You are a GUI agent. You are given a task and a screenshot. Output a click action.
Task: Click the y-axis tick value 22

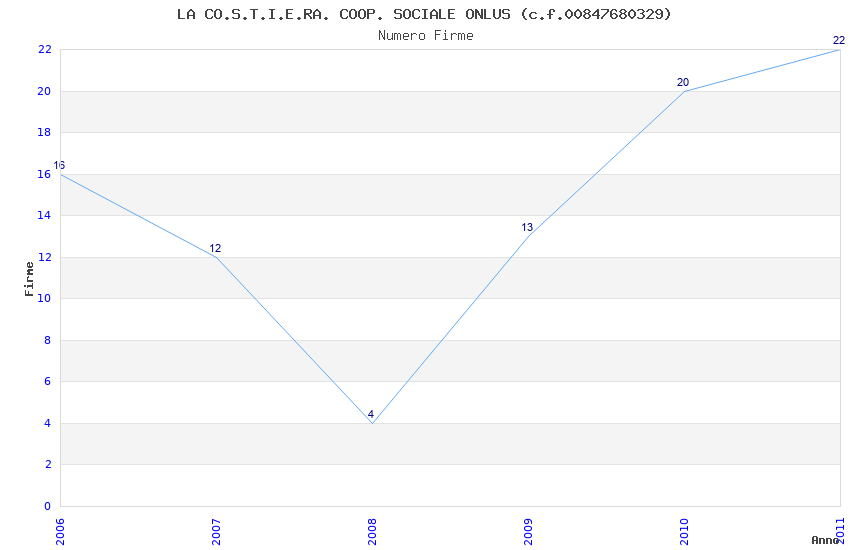(x=44, y=50)
